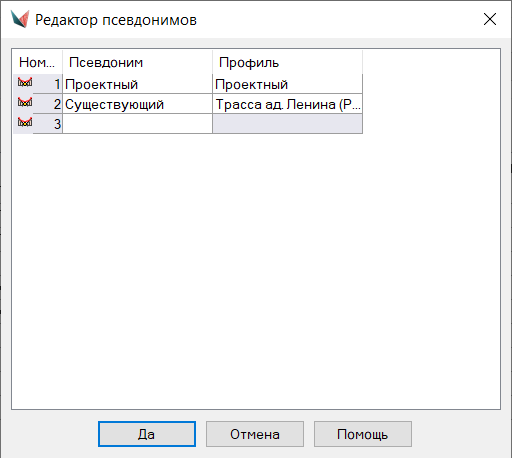Click the profile icon beside row 1
Viewport: 512px width, 458px height.
[25, 82]
